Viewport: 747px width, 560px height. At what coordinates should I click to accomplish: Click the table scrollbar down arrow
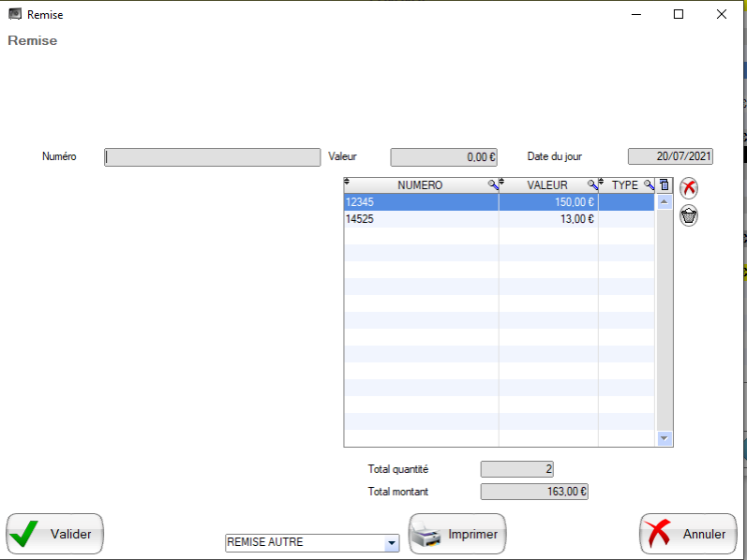[x=665, y=438]
